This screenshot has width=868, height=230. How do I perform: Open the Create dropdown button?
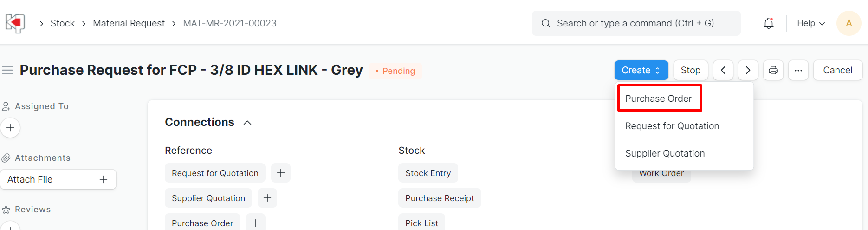[641, 70]
